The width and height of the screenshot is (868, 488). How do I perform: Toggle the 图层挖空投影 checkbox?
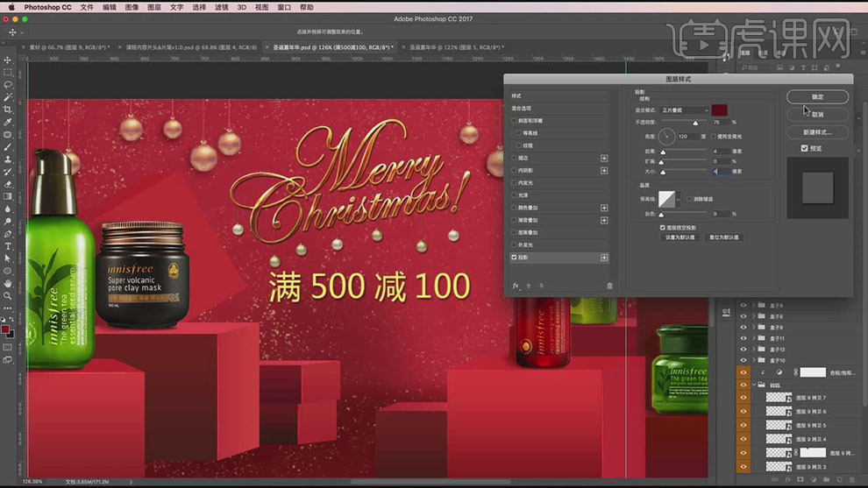click(x=662, y=228)
